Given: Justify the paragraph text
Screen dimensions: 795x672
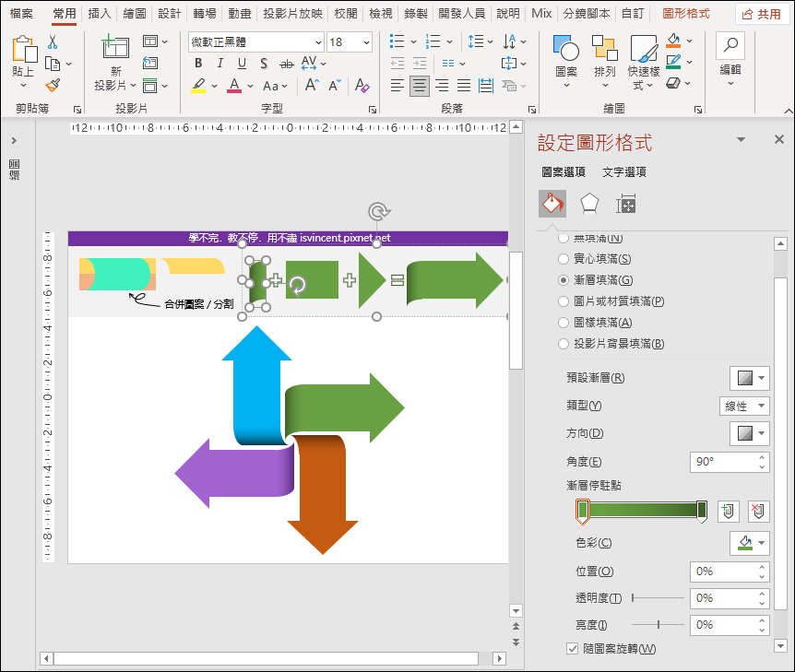Looking at the screenshot, I should (x=463, y=85).
